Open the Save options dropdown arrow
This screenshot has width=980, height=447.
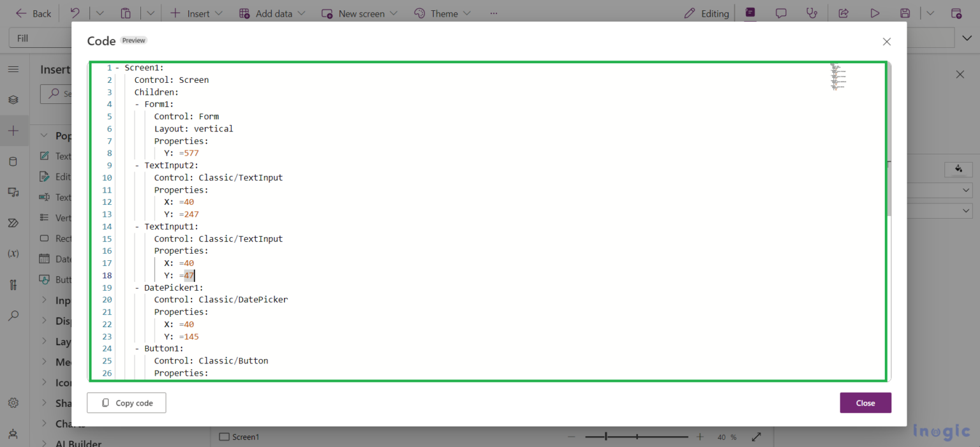(x=930, y=13)
